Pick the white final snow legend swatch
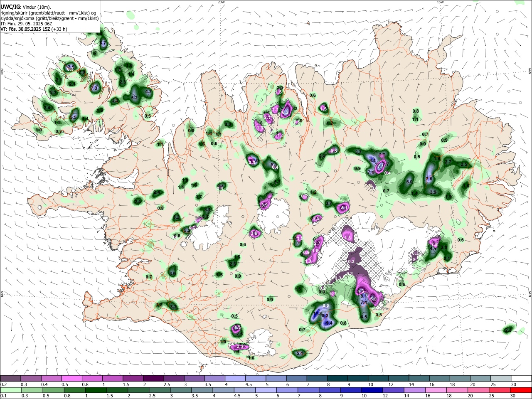Viewport: 532px width, 399px height. point(521,379)
